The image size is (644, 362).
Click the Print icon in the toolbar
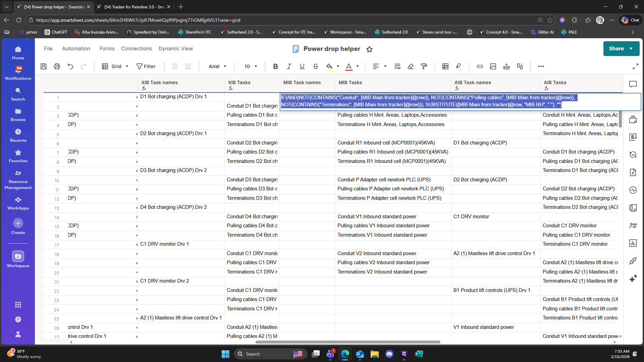click(x=57, y=66)
